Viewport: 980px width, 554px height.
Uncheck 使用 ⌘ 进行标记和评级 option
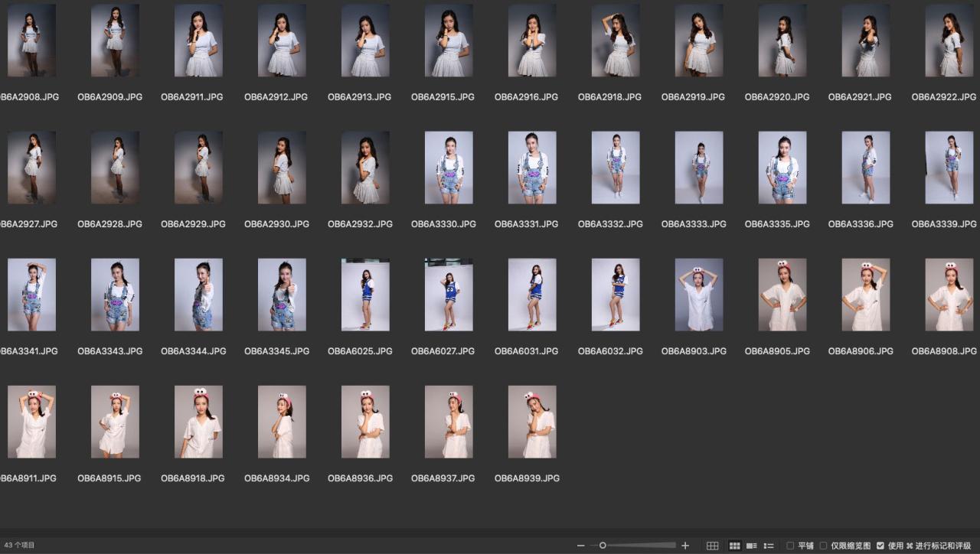[880, 546]
